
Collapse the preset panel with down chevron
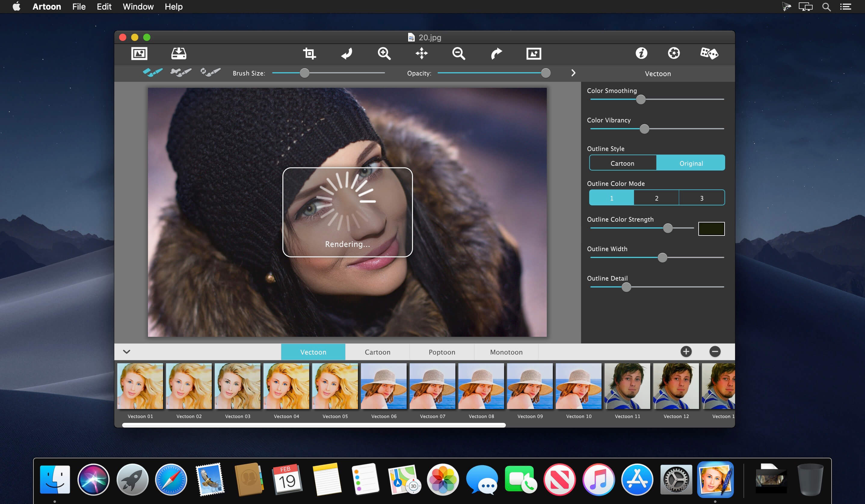[127, 352]
